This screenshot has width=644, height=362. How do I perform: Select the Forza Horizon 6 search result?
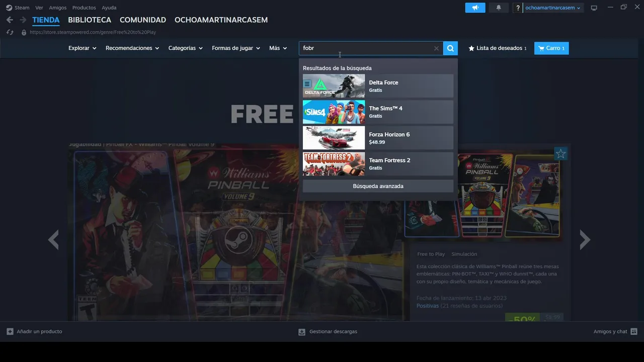[x=378, y=138]
